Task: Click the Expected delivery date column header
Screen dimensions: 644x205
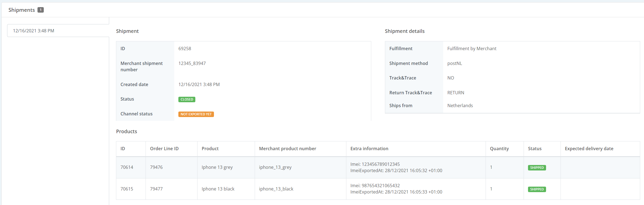Action: [589, 149]
